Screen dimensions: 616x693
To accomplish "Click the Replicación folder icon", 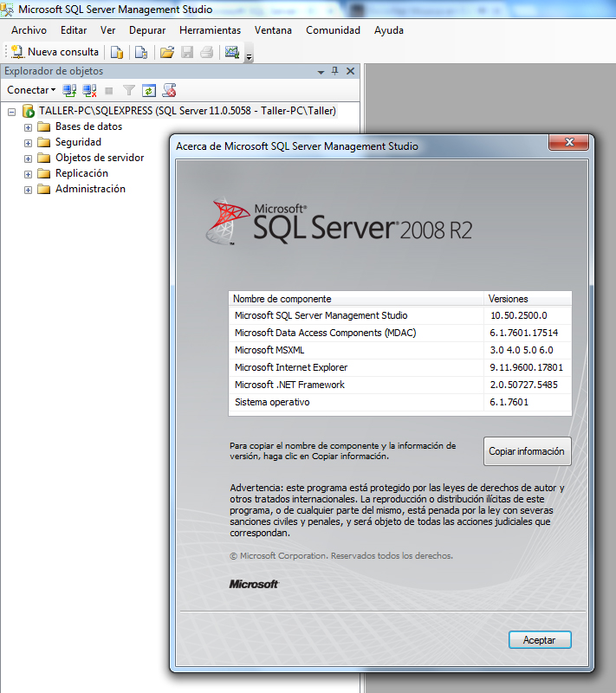I will pos(43,174).
